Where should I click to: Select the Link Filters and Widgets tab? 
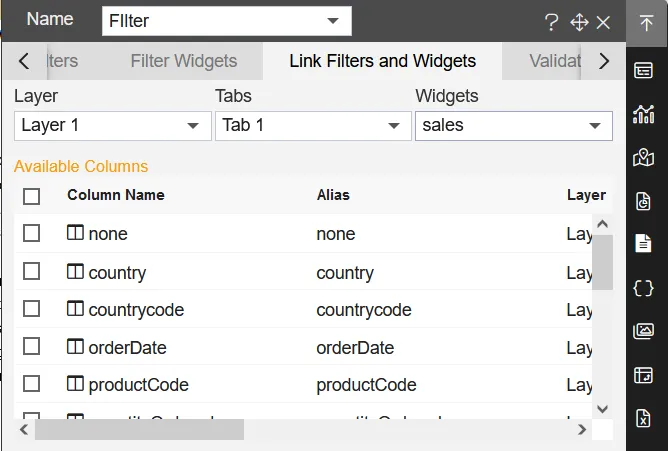click(383, 61)
